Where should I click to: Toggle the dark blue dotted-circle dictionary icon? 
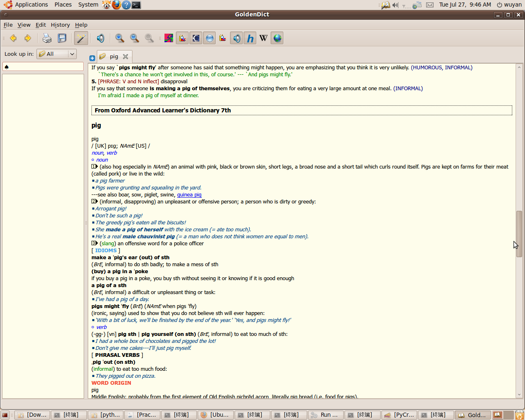click(x=196, y=38)
